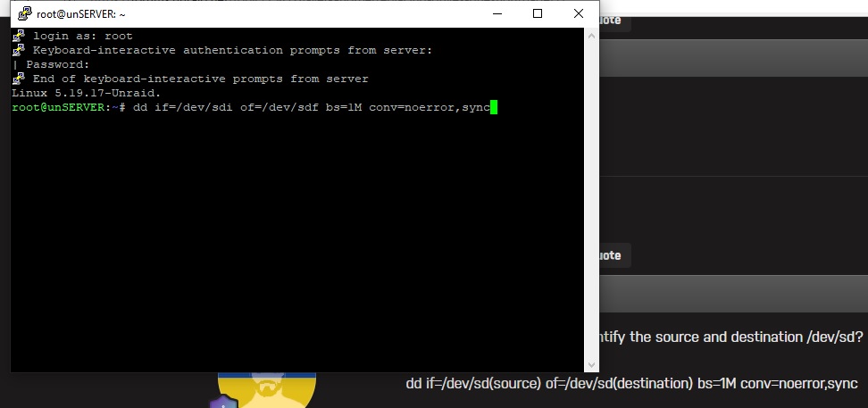The height and width of the screenshot is (408, 868).
Task: Click the 'Linux 5.19.17-Unraid.' line
Action: [x=86, y=93]
